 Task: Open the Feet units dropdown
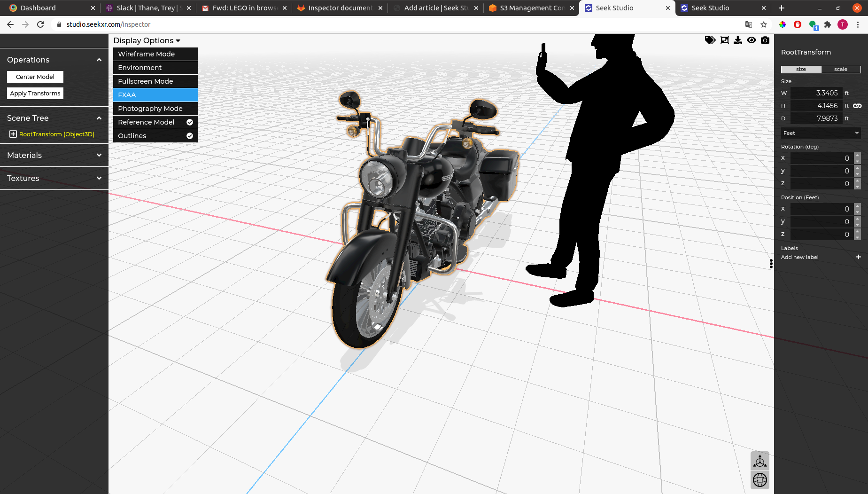tap(821, 133)
